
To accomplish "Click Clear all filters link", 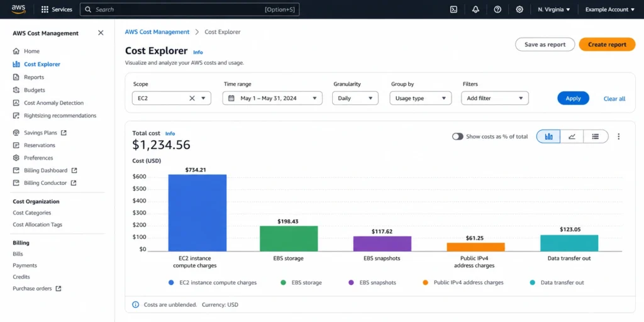I will pos(614,99).
